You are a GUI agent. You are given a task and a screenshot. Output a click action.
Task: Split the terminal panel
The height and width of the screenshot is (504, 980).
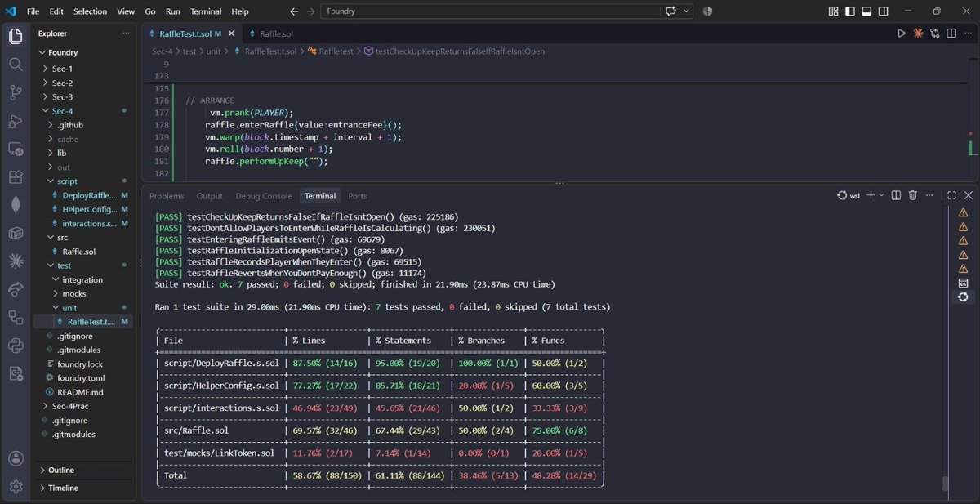point(897,195)
